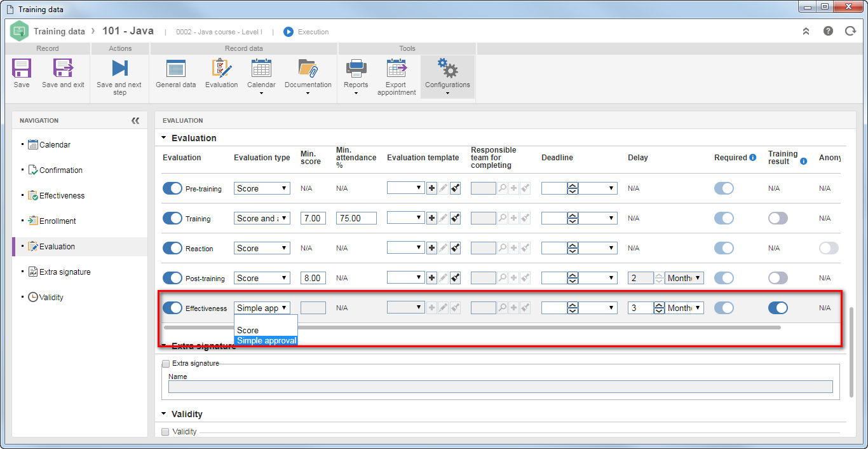This screenshot has width=868, height=449.
Task: Open the Documentation toolbar menu
Action: coord(308,77)
